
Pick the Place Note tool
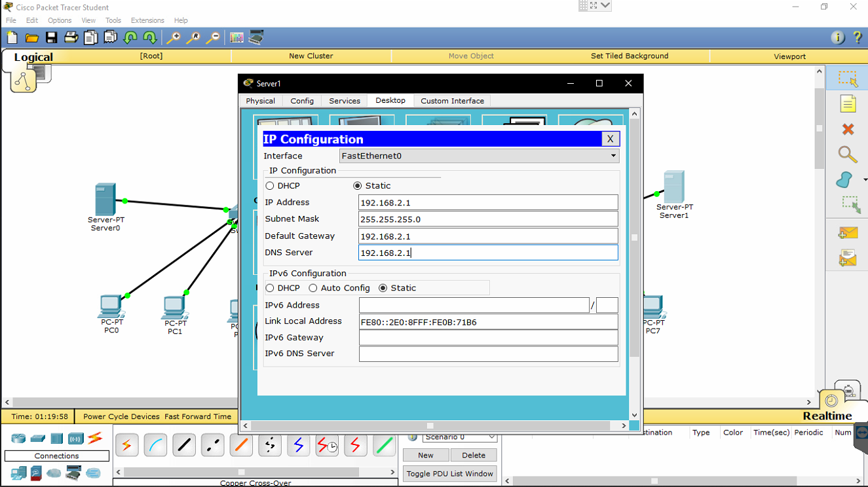tap(847, 103)
